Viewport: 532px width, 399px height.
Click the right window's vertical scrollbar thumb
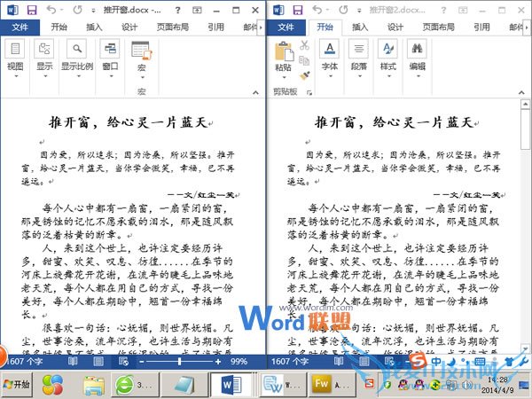[525, 130]
